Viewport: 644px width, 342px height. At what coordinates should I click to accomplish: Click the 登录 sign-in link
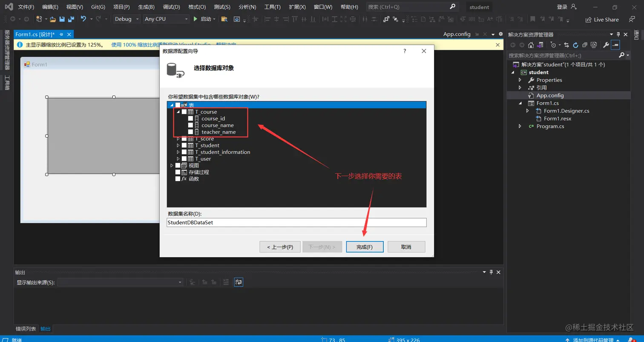pos(562,7)
